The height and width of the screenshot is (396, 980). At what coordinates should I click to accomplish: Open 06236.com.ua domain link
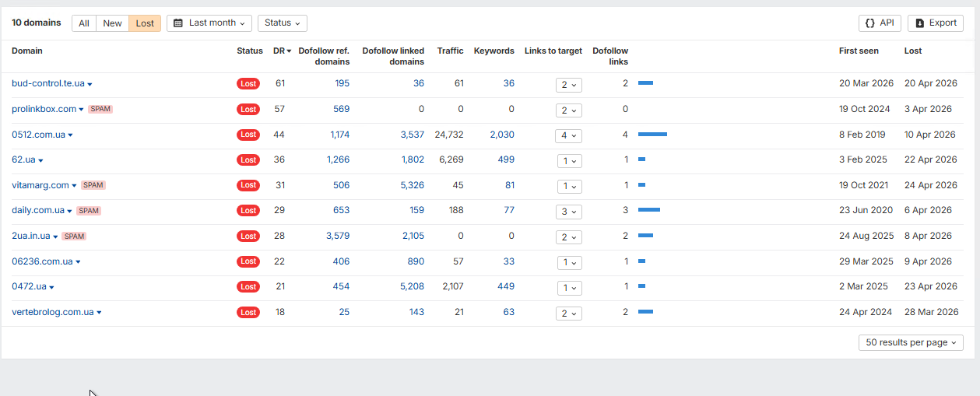coord(42,261)
